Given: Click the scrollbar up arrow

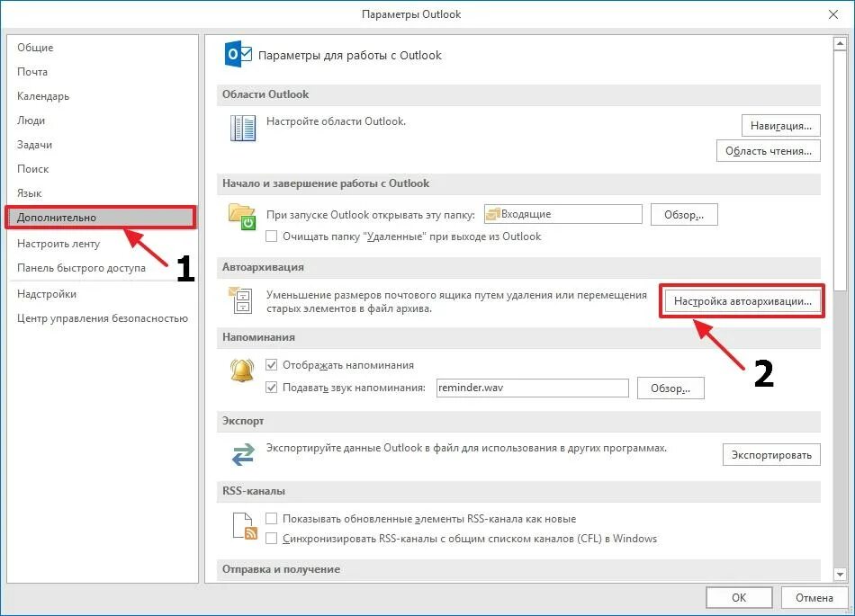Looking at the screenshot, I should pyautogui.click(x=840, y=43).
